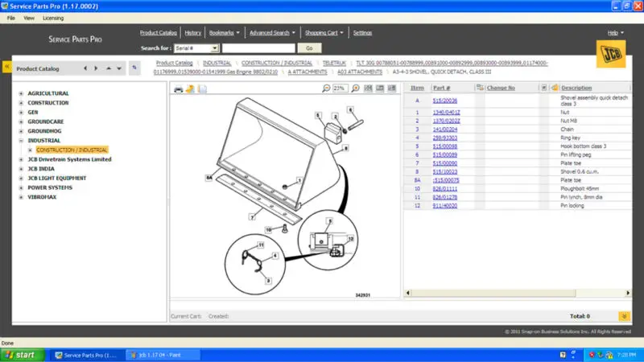Click the page document icon in diagram toolbar

pos(203,88)
